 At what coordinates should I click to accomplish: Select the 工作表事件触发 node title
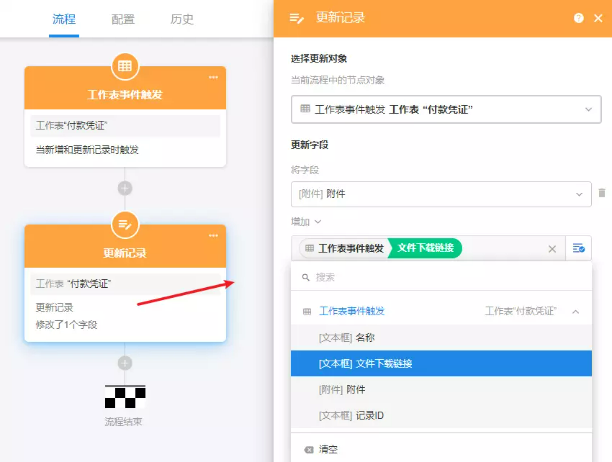[x=125, y=95]
